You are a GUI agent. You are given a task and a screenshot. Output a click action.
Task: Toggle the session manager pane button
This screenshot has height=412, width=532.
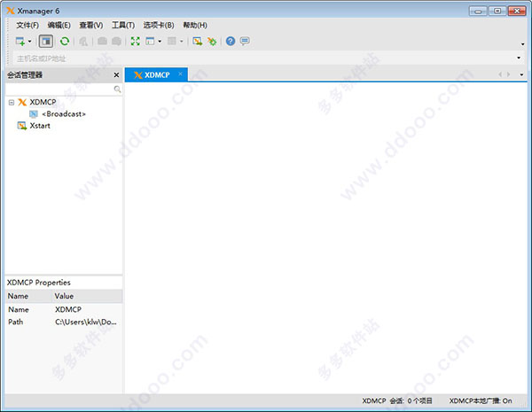46,42
